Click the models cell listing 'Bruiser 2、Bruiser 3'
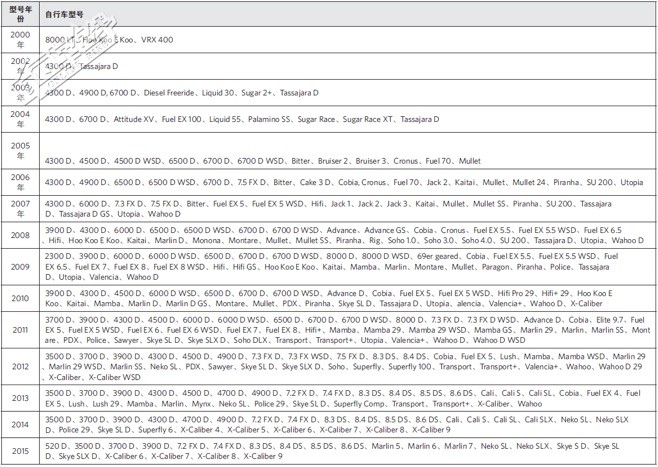 (x=348, y=151)
